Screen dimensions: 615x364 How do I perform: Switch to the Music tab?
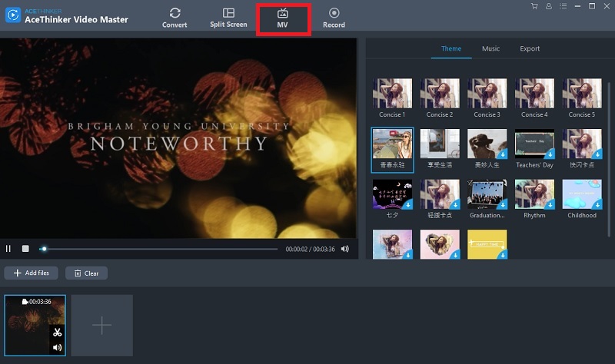click(490, 48)
